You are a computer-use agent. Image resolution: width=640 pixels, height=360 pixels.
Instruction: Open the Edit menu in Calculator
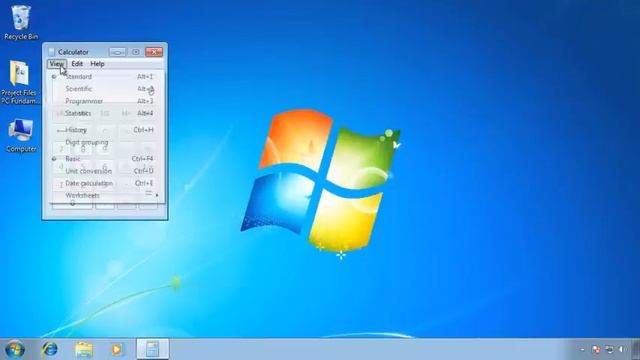click(77, 64)
